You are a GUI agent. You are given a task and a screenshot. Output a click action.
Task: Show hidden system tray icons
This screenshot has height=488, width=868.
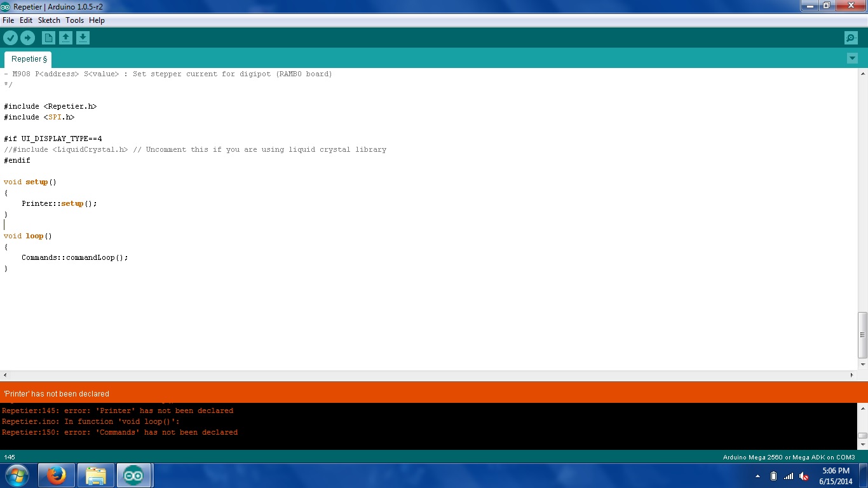tap(757, 476)
